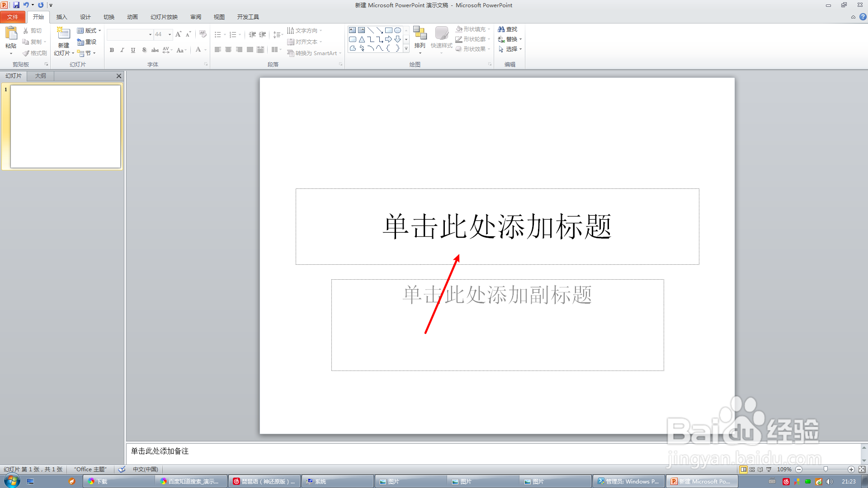The height and width of the screenshot is (488, 868).
Task: Choose the right arrow shape
Action: [x=388, y=39]
